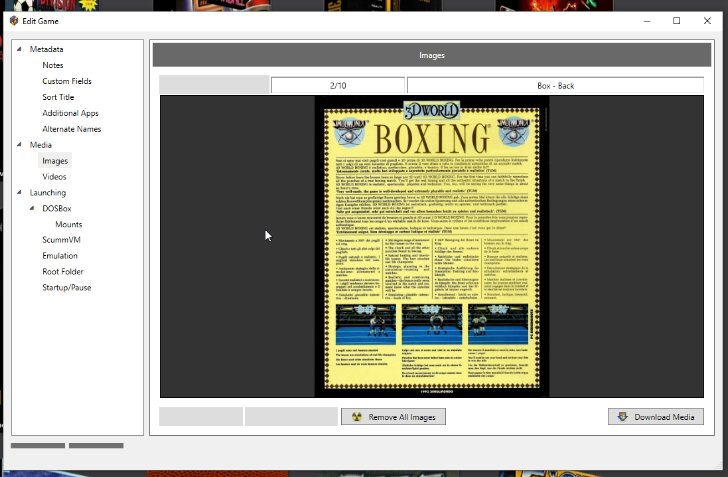Viewport: 728px width, 477px height.
Task: Click the greyed button left of the 2/10 counter
Action: pos(214,85)
